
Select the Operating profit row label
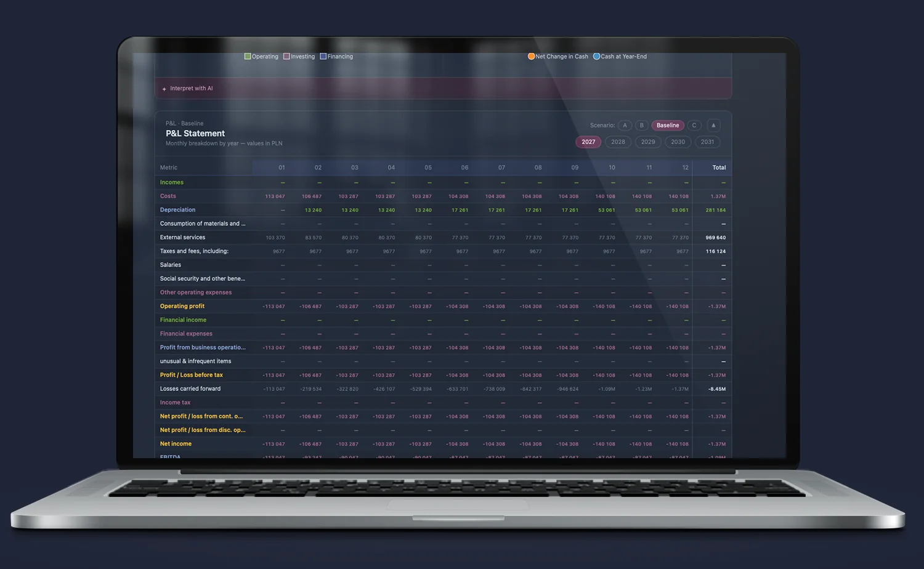(182, 306)
